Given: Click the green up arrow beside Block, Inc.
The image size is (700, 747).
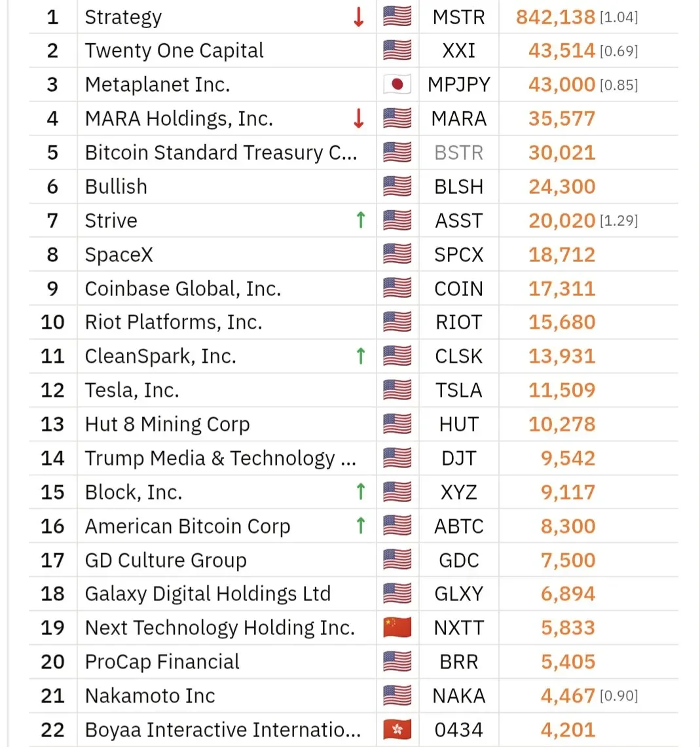Looking at the screenshot, I should 361,492.
